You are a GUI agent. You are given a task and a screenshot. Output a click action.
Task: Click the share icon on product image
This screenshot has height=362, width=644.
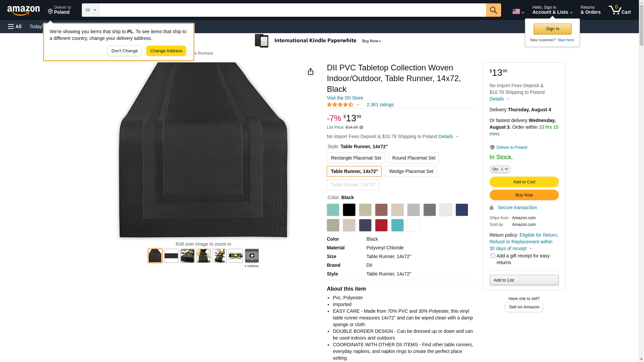click(x=310, y=71)
